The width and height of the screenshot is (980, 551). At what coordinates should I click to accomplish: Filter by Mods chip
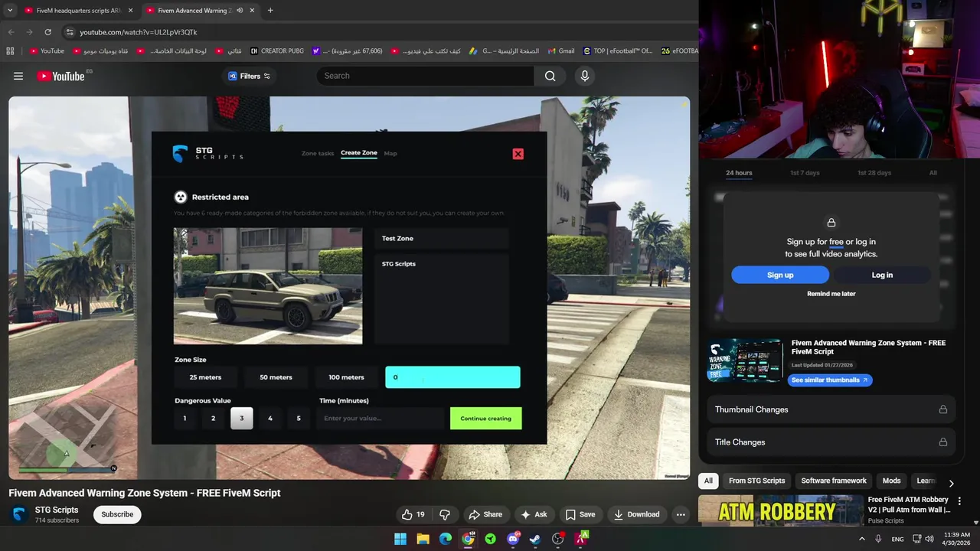coord(891,481)
